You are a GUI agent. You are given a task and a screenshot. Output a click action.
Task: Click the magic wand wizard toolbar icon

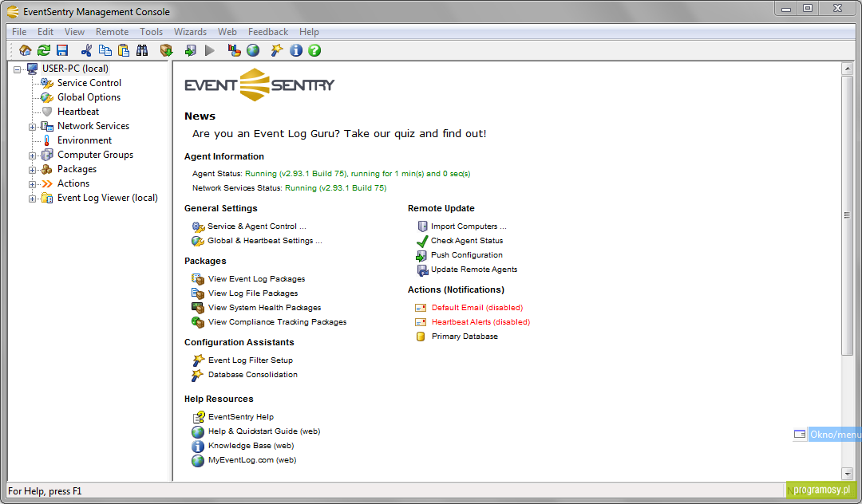(x=276, y=50)
